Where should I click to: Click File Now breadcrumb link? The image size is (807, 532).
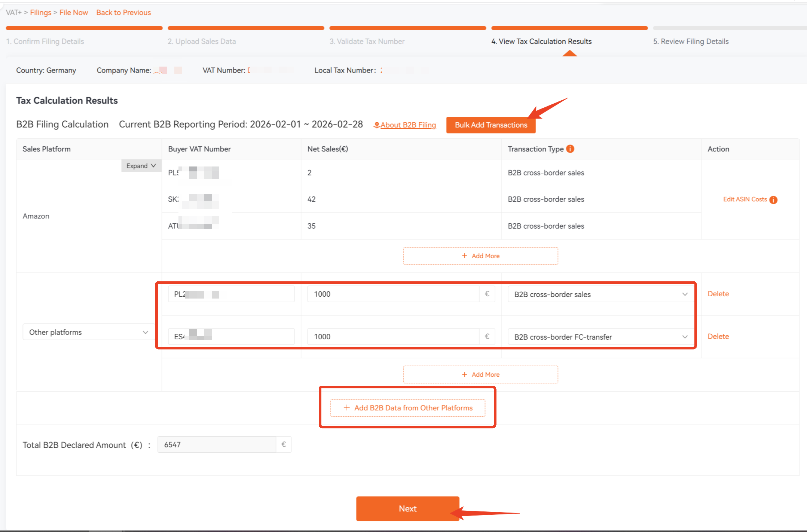pyautogui.click(x=74, y=12)
